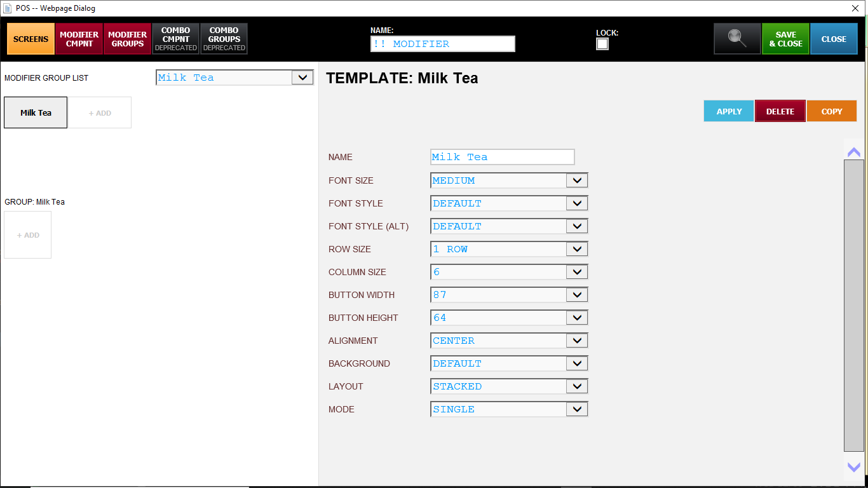The height and width of the screenshot is (488, 868).
Task: Open the COMBO GROUPS deprecated tab
Action: click(x=224, y=39)
